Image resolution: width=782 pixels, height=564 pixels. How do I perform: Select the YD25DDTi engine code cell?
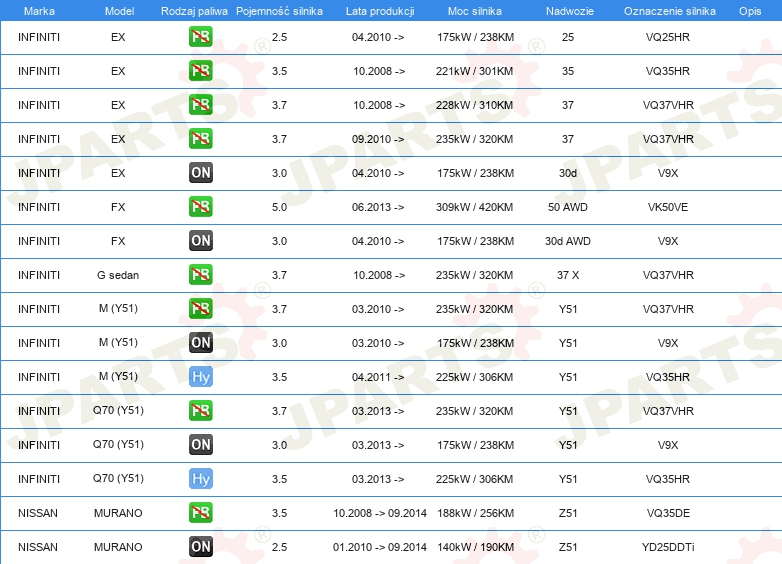[668, 547]
